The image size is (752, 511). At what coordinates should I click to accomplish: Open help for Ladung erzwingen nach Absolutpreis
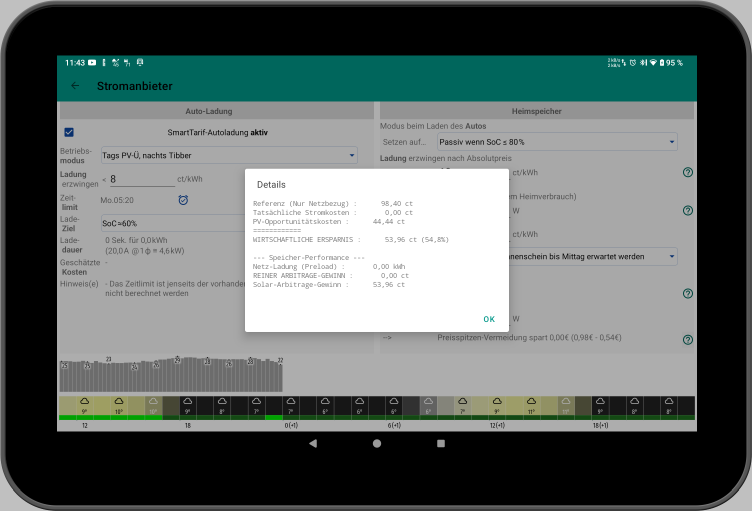(x=688, y=172)
